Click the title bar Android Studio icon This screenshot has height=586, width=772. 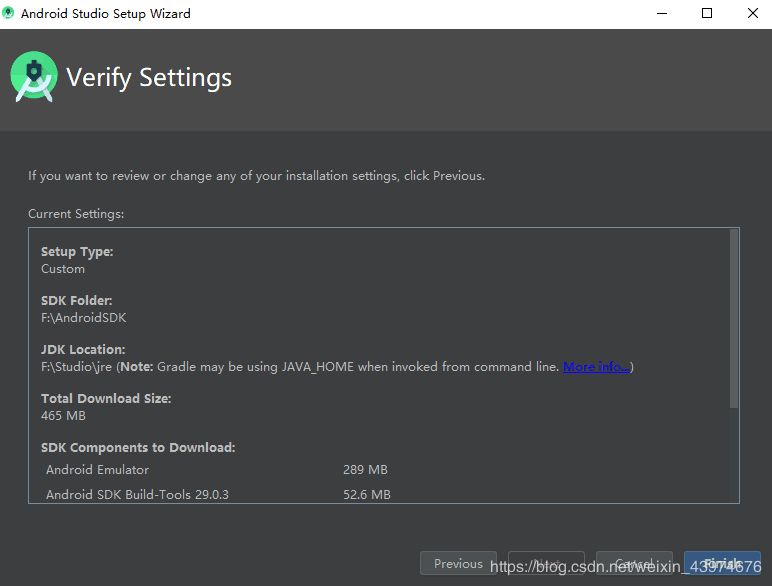(x=9, y=14)
